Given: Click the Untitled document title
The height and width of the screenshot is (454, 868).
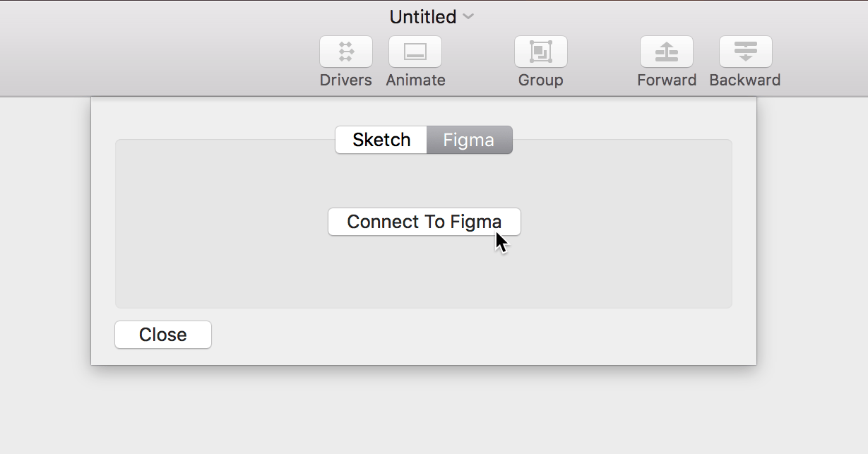Looking at the screenshot, I should click(x=422, y=16).
